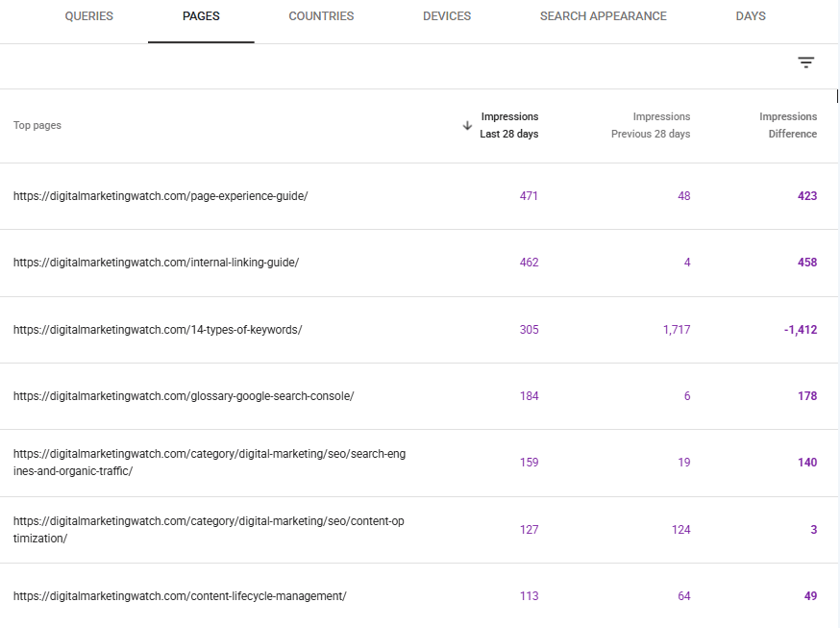Sort by Impressions Last 28 days header
The image size is (840, 628).
pyautogui.click(x=509, y=125)
